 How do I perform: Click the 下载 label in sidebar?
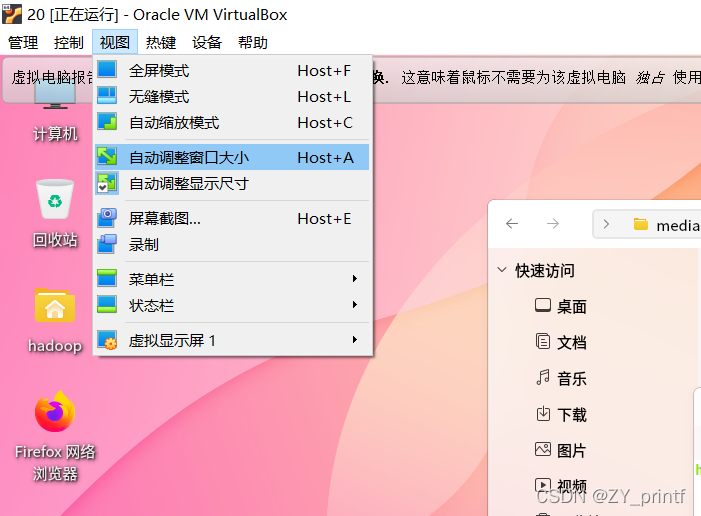pyautogui.click(x=572, y=414)
